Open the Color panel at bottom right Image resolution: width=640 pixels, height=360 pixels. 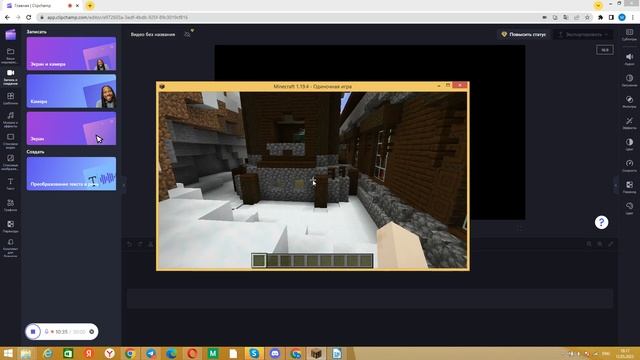629,208
